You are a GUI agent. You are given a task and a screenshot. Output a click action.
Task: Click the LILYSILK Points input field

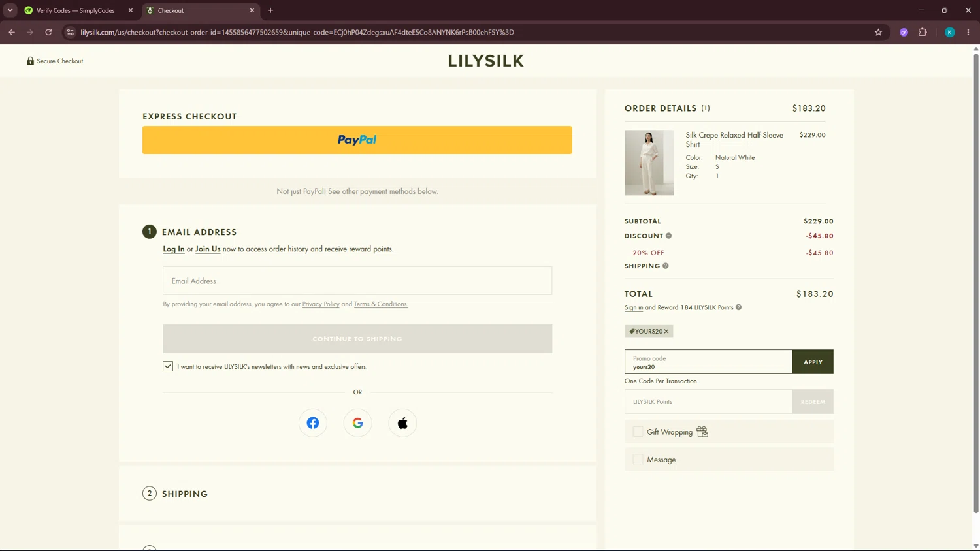click(x=708, y=401)
